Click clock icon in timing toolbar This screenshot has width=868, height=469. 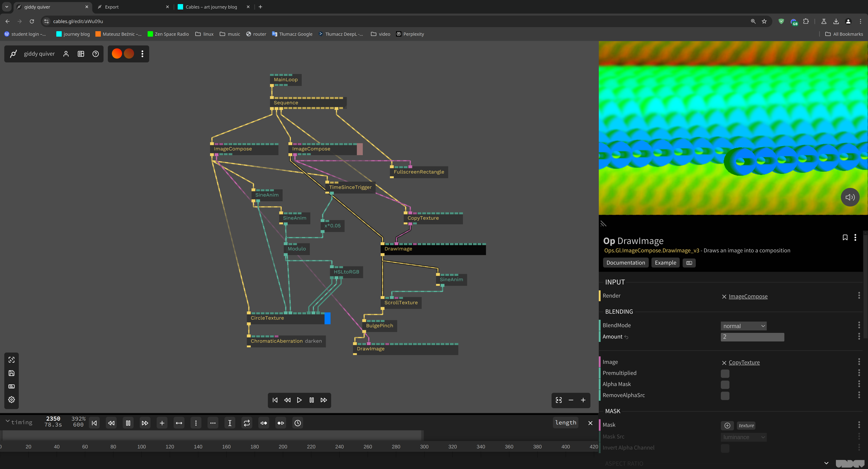point(297,423)
